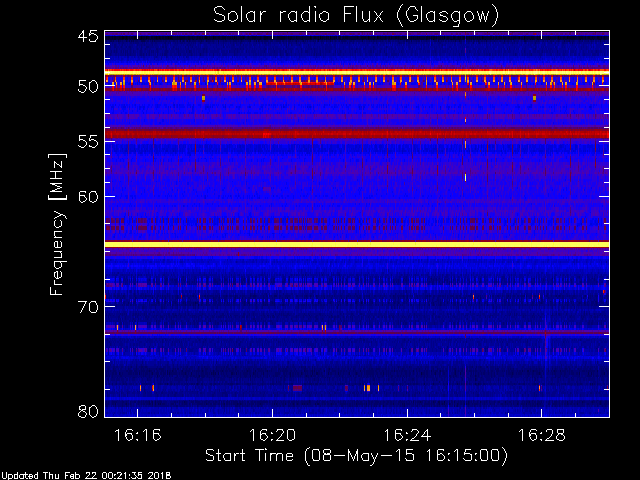Viewport: 640px width, 480px height.
Task: Click the '70' frequency tick label
Action: coord(88,307)
